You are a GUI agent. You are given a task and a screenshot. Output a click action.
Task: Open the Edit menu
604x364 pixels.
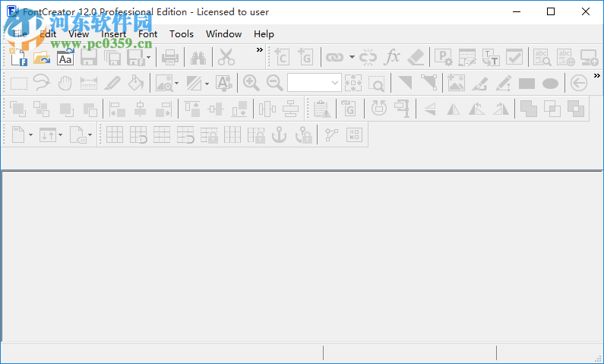pyautogui.click(x=48, y=34)
